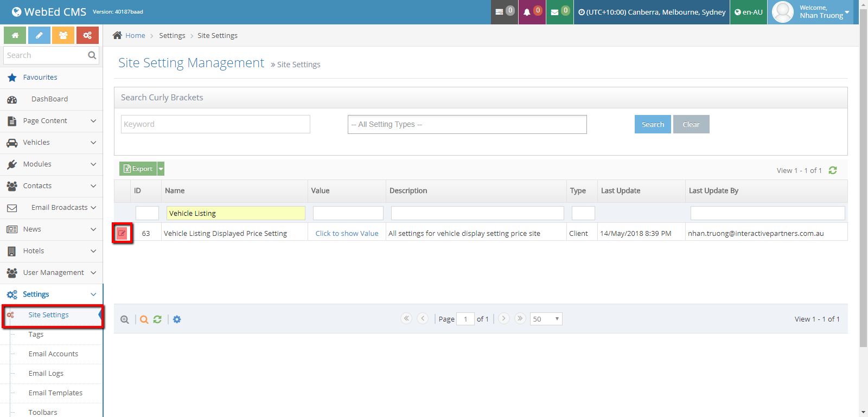Expand the Vehicles sidebar menu
This screenshot has width=868, height=417.
[x=52, y=143]
